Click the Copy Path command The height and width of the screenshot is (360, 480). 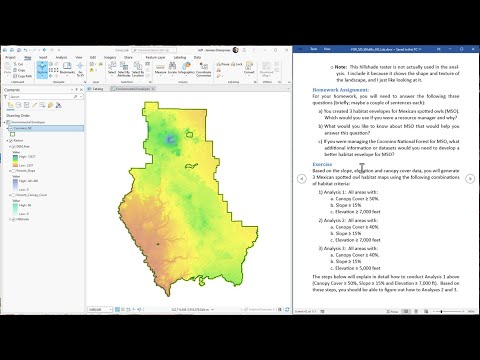click(x=23, y=76)
